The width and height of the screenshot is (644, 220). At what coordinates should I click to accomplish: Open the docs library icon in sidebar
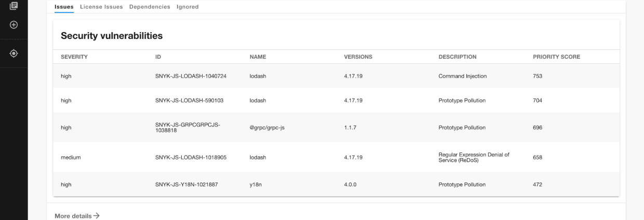point(14,5)
